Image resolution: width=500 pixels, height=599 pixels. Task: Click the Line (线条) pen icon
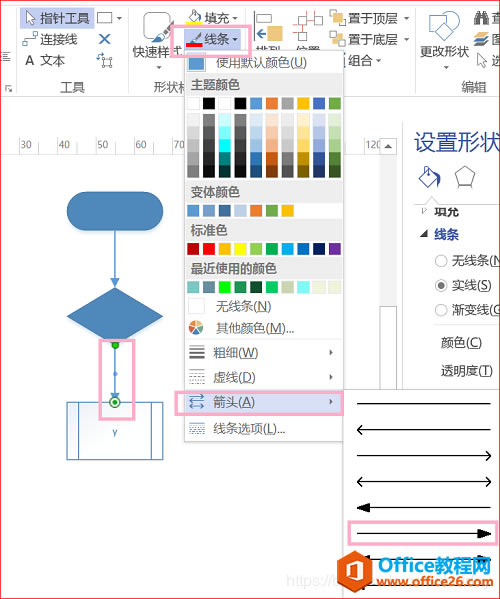(194, 39)
